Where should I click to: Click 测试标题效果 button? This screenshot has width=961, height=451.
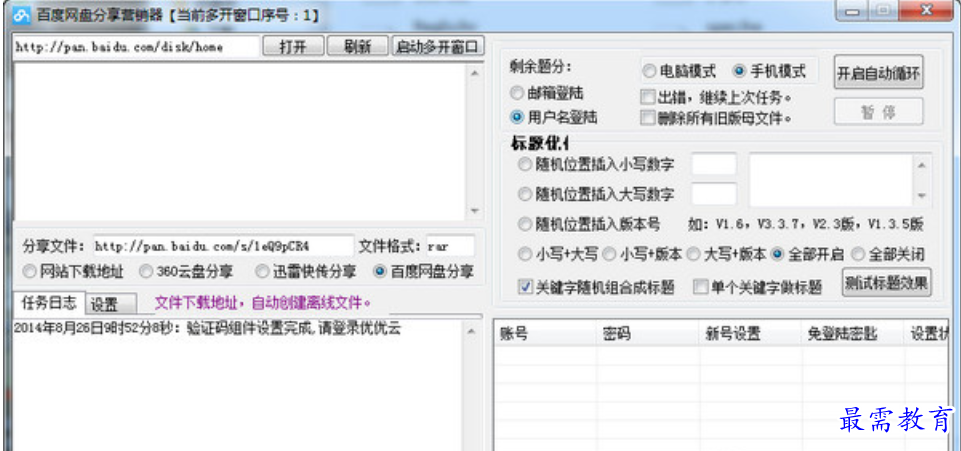click(886, 282)
